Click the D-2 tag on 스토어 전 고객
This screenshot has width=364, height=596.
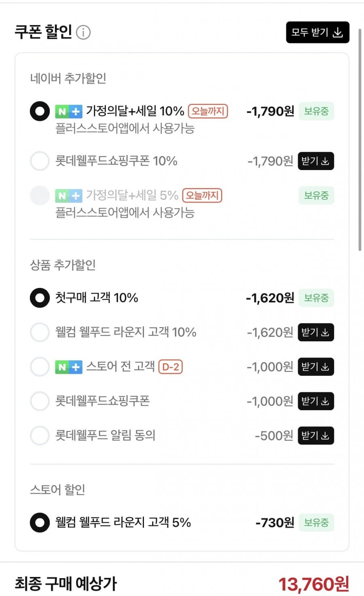click(x=170, y=367)
